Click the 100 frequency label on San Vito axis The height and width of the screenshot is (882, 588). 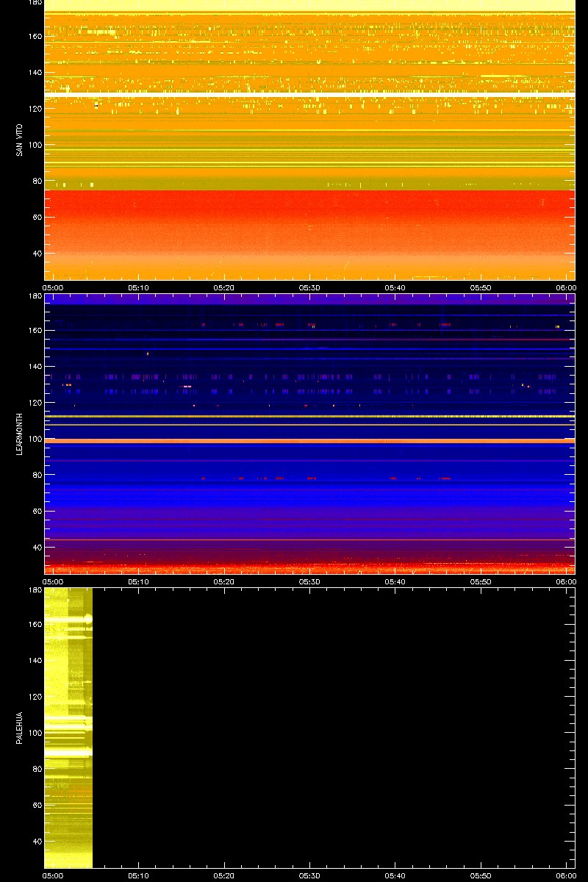[x=34, y=146]
